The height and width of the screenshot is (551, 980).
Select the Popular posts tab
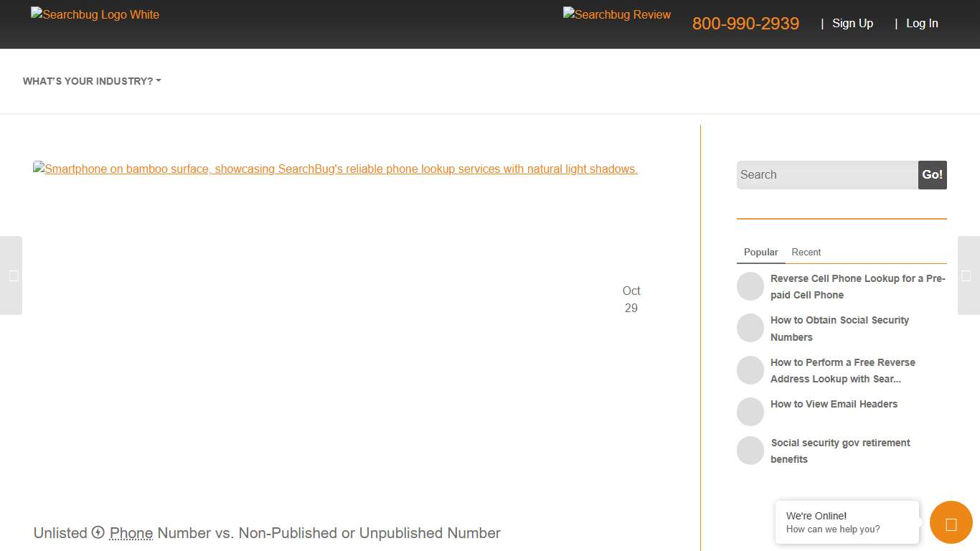tap(760, 252)
